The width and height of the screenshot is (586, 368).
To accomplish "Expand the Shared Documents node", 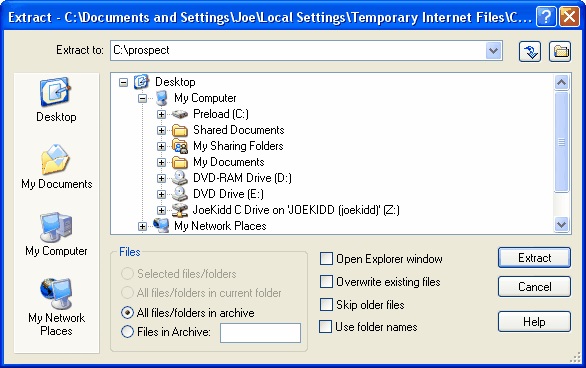I will [161, 130].
